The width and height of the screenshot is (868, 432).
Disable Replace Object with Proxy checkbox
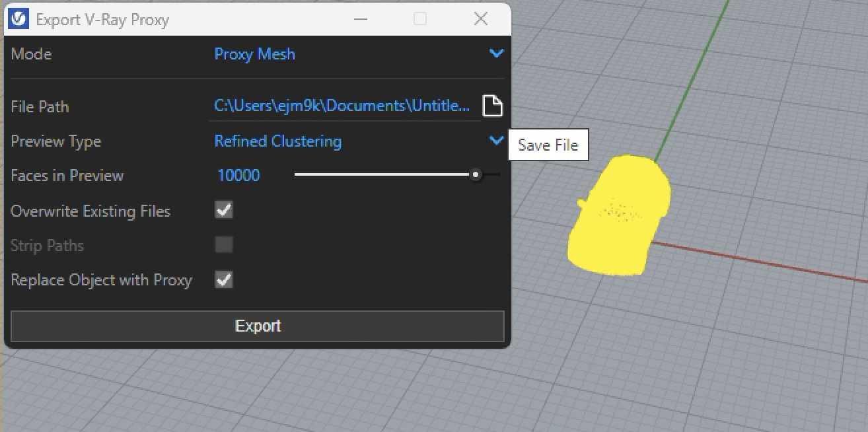[224, 279]
